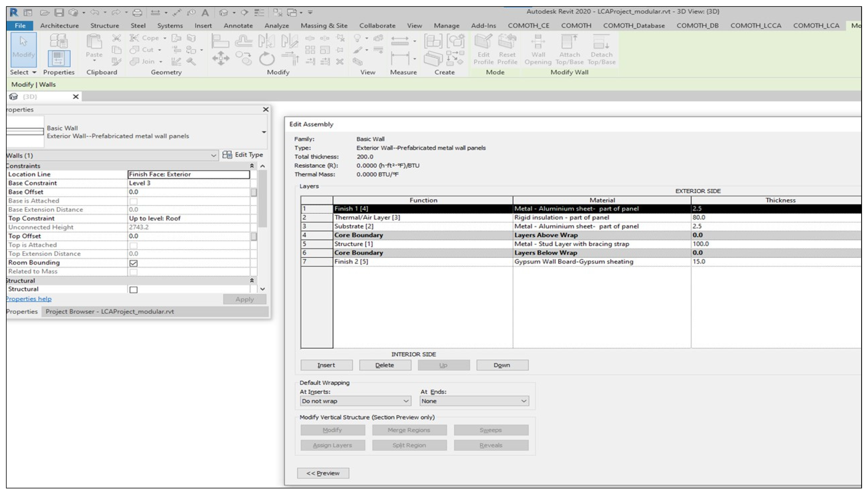Enable the Structural checkbox
Screen dimensions: 868x495
pos(134,290)
